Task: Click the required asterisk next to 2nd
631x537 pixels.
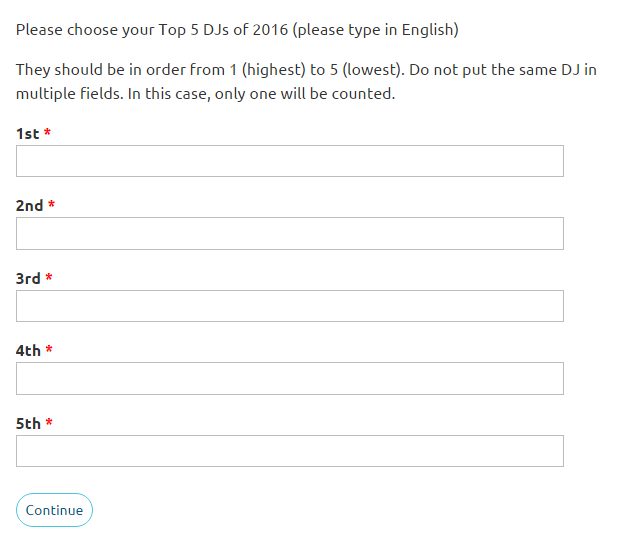Action: 52,205
